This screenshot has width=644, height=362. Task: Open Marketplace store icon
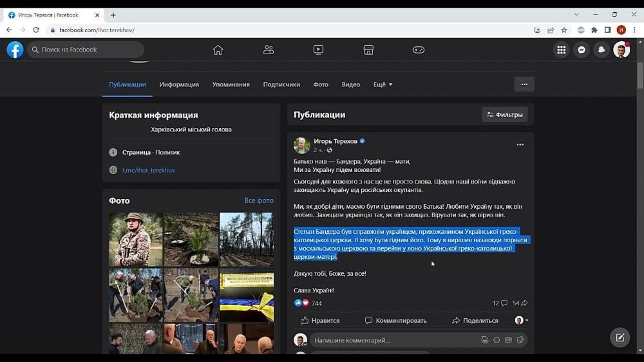click(x=368, y=50)
